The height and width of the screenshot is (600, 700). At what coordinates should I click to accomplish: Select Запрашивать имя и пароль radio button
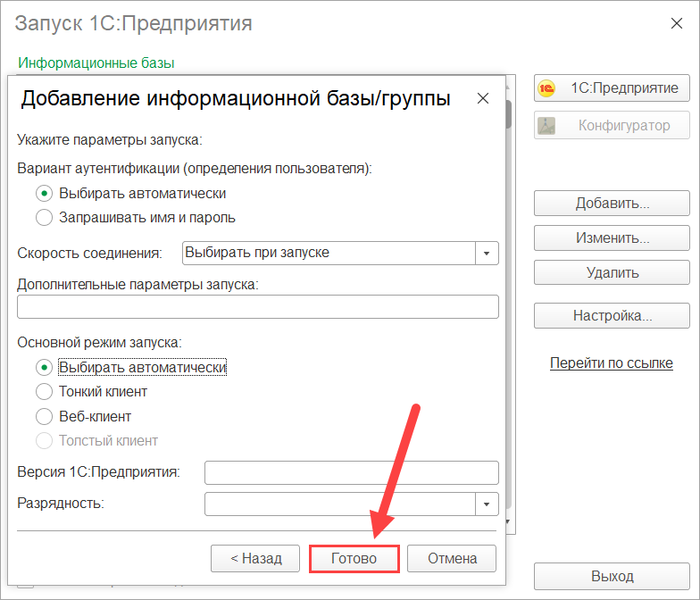45,218
